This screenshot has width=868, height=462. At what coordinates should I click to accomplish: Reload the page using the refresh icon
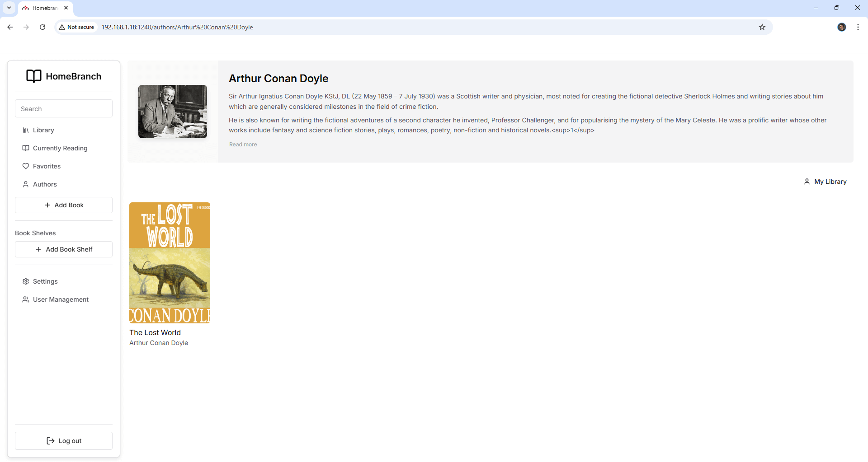point(42,27)
